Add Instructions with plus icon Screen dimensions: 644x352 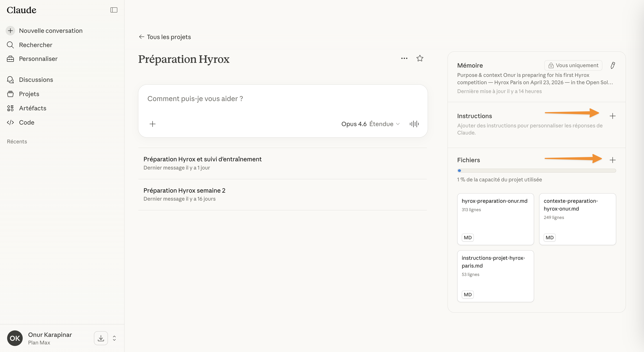(x=612, y=116)
